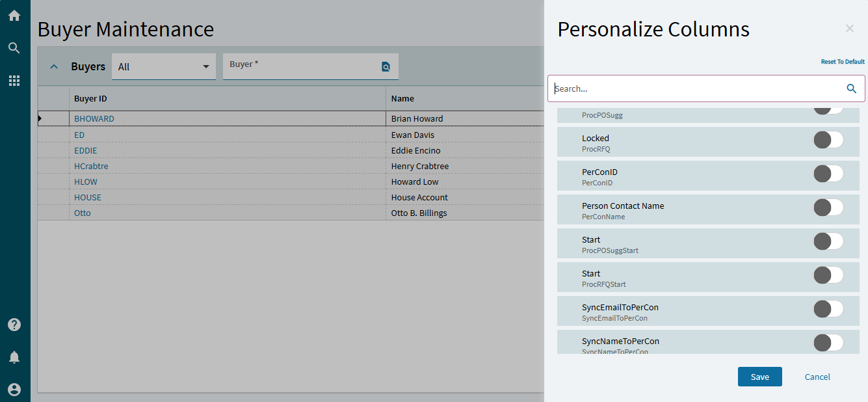
Task: Click the Cancel link
Action: click(817, 377)
